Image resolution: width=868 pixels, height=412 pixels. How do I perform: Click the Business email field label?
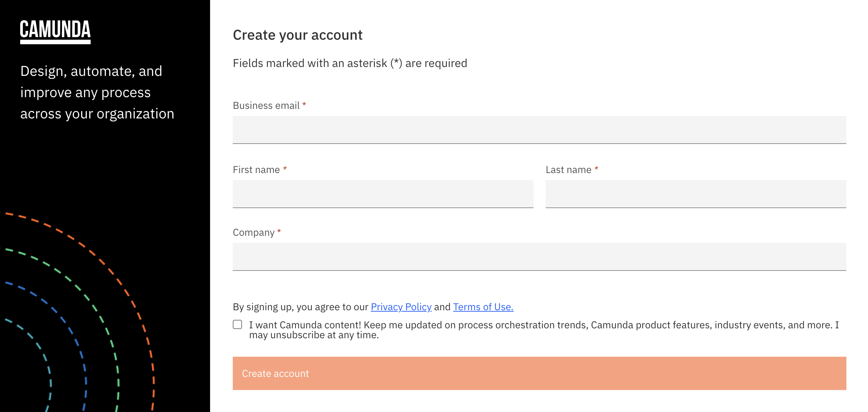tap(266, 105)
